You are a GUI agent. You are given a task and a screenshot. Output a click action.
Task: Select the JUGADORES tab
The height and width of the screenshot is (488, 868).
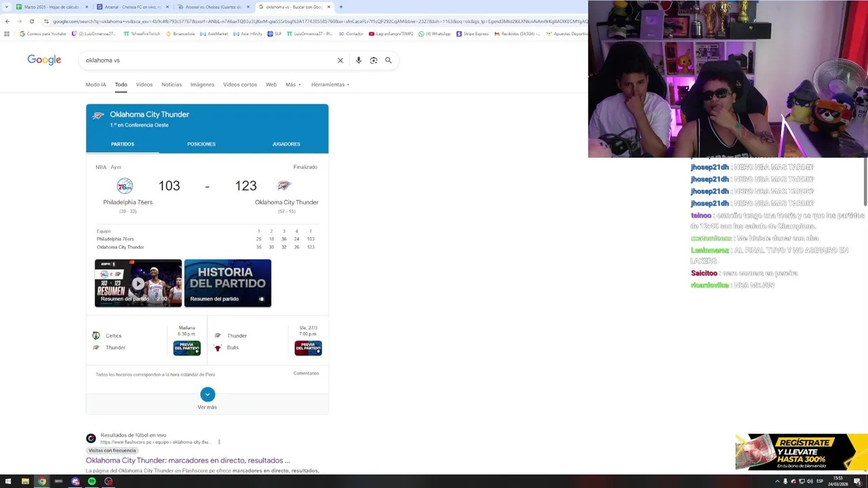coord(286,144)
